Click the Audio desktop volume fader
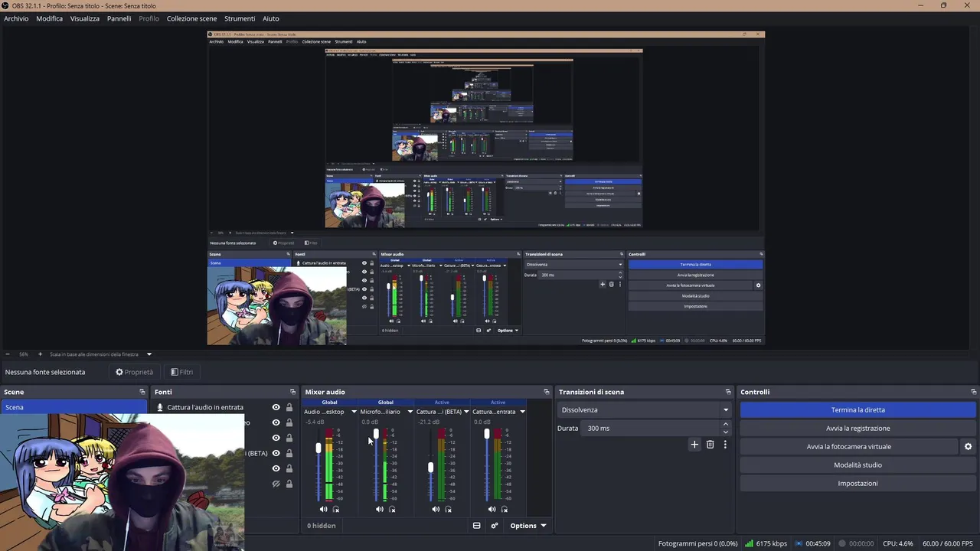The height and width of the screenshot is (551, 980). pos(318,448)
